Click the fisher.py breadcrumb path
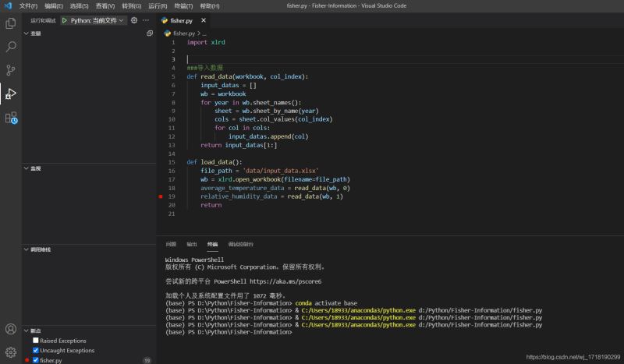 183,34
